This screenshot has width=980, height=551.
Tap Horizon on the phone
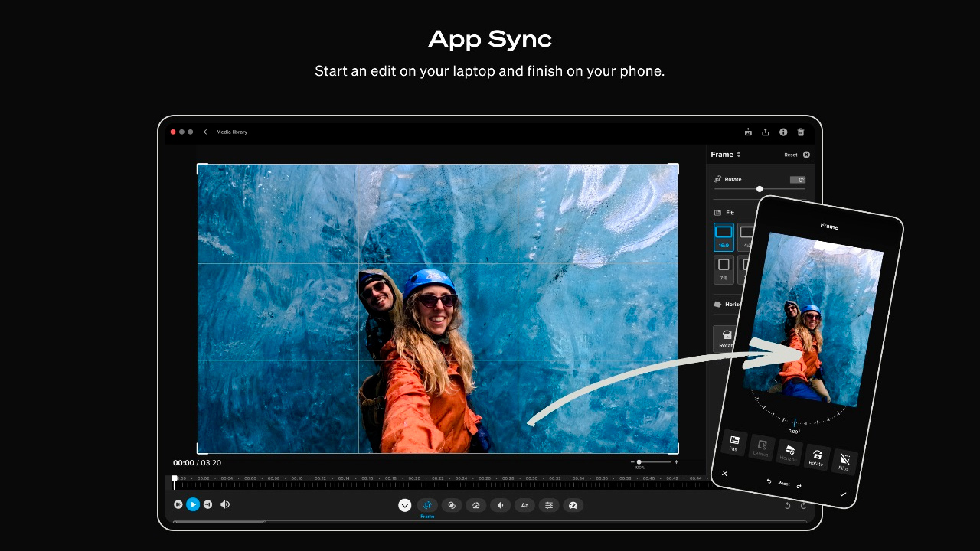pyautogui.click(x=789, y=452)
